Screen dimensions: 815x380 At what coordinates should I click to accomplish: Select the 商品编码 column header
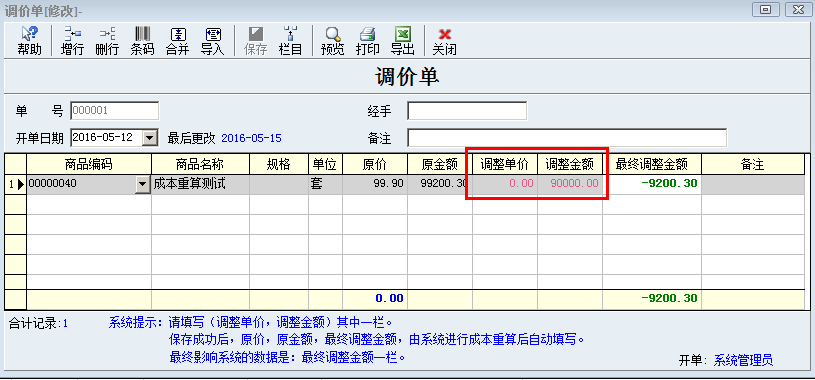89,164
